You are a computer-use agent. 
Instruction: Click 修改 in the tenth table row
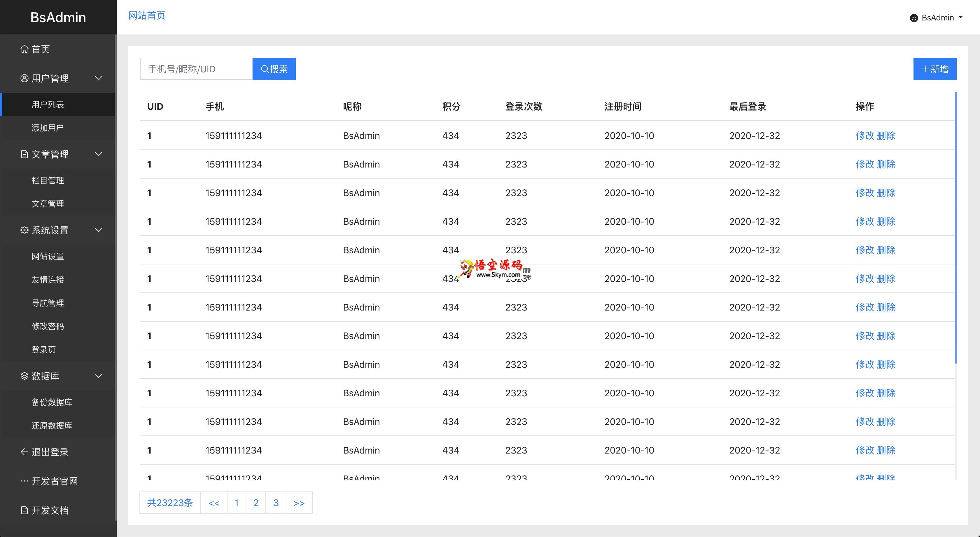pos(865,393)
